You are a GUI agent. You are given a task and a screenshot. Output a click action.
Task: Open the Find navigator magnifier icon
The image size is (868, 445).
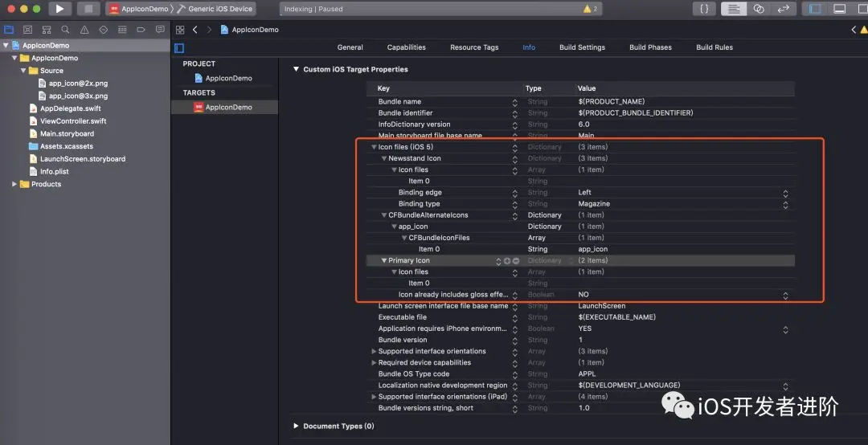[65, 30]
